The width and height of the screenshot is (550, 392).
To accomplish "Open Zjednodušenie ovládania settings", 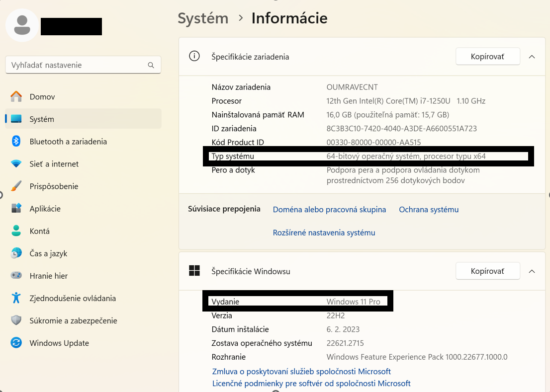I will 83,299.
